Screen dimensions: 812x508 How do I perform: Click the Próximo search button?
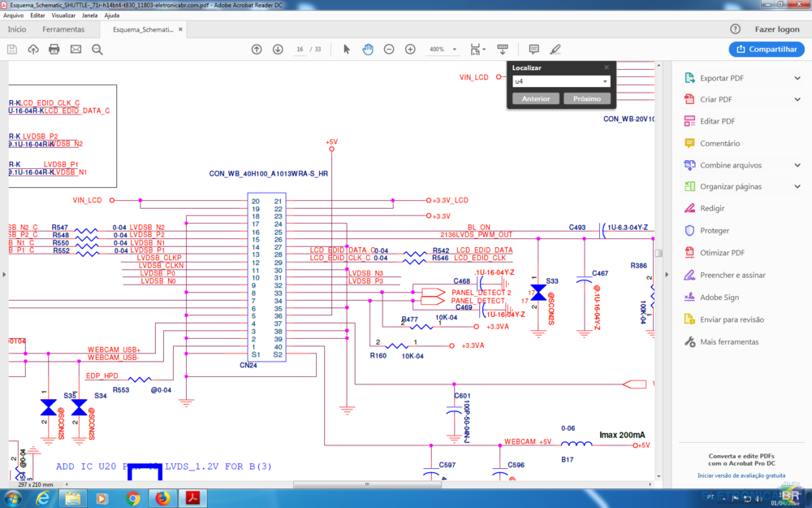[x=586, y=98]
